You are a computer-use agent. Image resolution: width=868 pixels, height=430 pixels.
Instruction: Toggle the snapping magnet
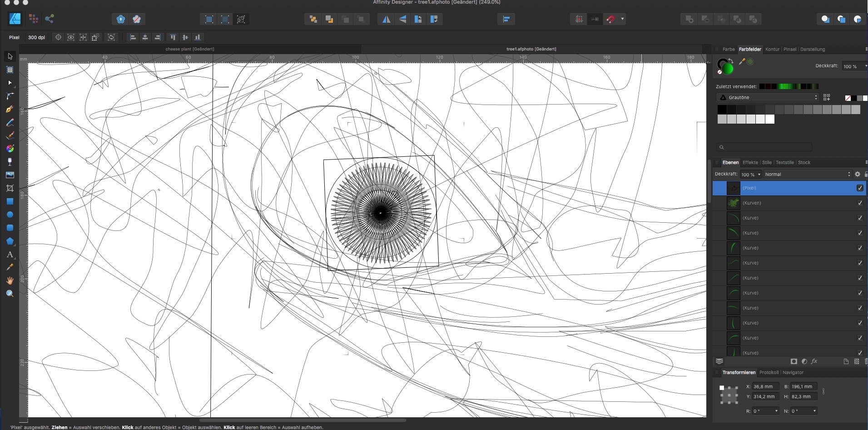(x=610, y=19)
